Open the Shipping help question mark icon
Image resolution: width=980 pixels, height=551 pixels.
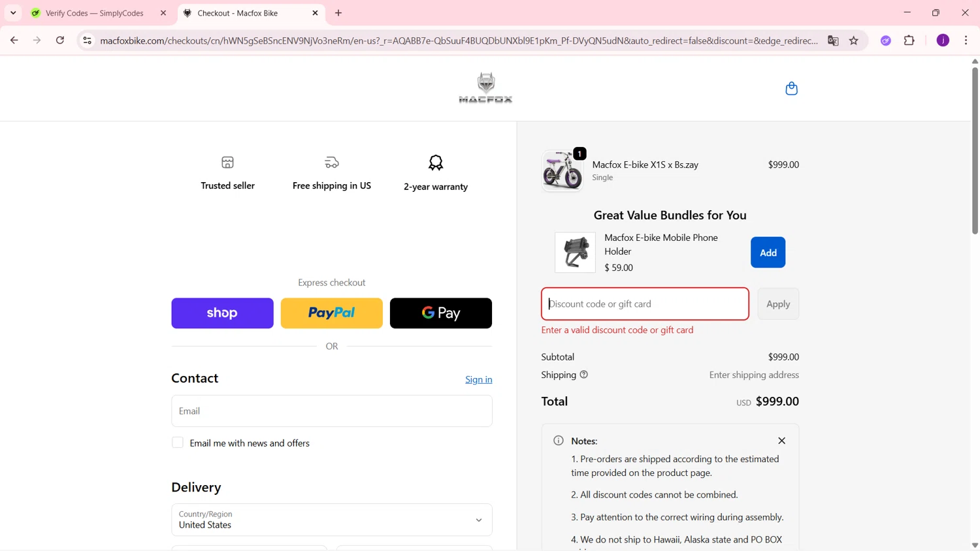[584, 375]
